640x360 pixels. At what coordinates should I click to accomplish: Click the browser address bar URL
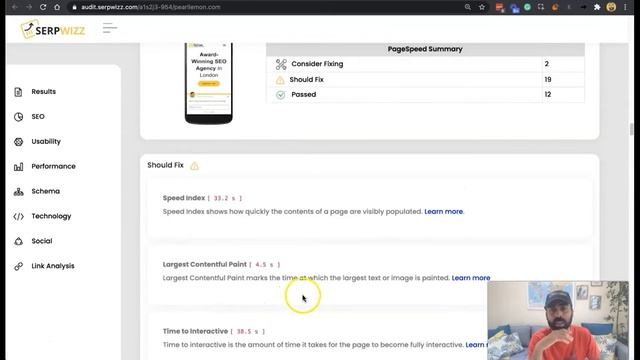tap(151, 7)
